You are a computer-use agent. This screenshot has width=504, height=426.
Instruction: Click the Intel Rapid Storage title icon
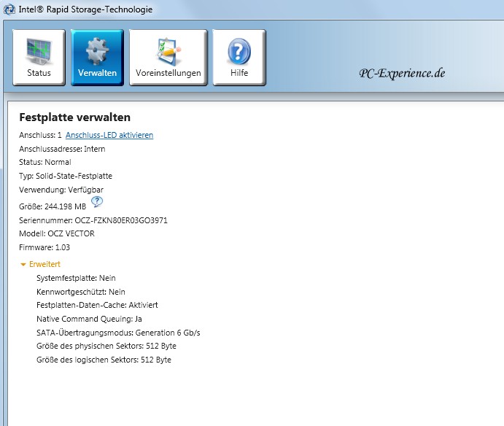[x=9, y=9]
